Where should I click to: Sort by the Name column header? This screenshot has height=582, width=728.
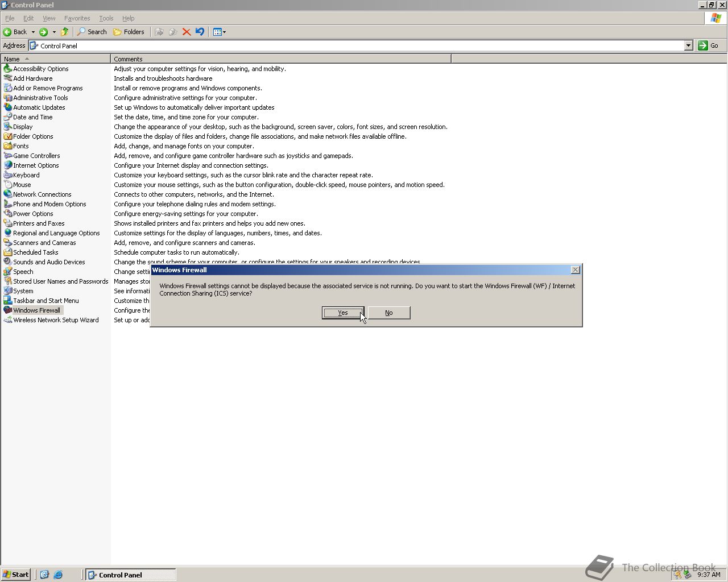(x=56, y=59)
